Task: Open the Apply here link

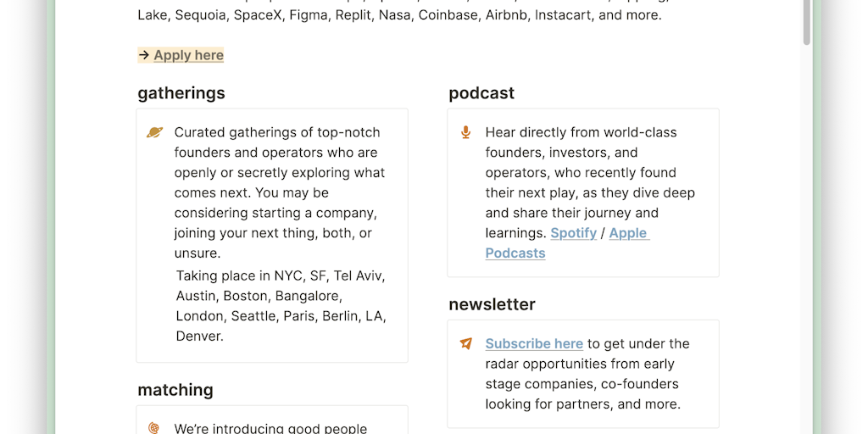Action: click(x=188, y=55)
